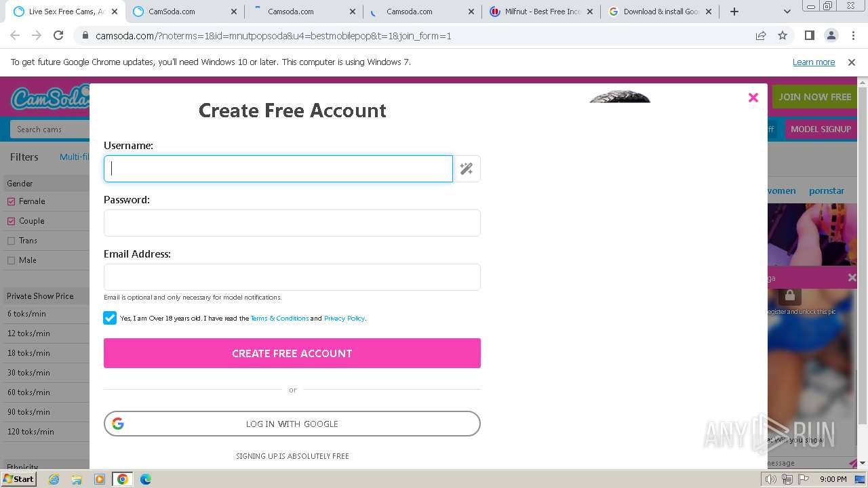Image resolution: width=868 pixels, height=488 pixels.
Task: Select the 6 toks/min price filter
Action: point(27,314)
